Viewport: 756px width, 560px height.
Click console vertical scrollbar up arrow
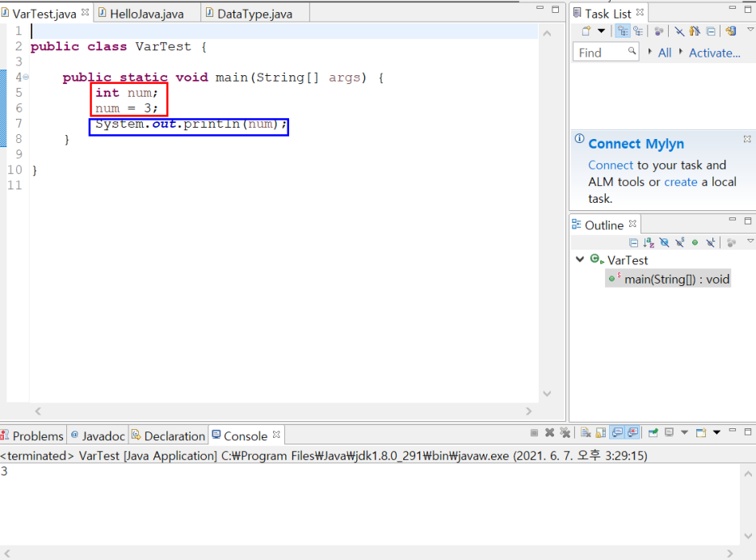[748, 474]
